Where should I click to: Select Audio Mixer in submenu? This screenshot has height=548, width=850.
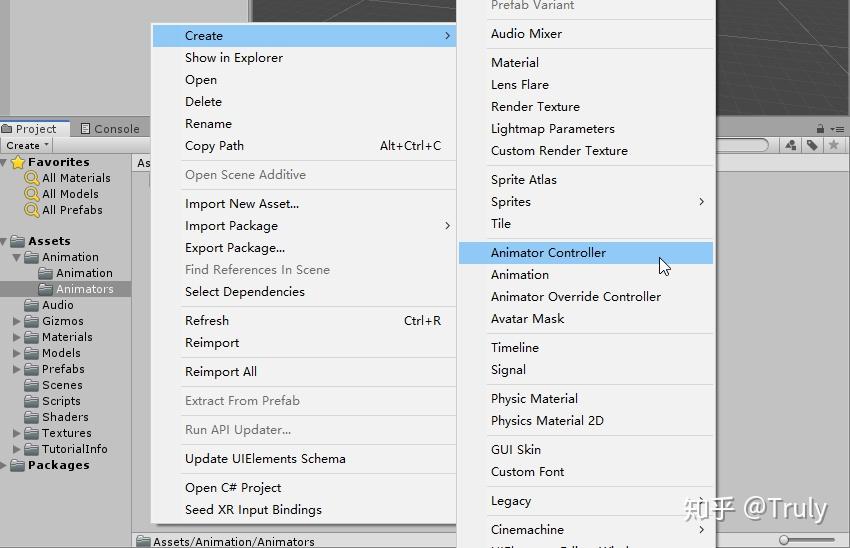point(586,34)
